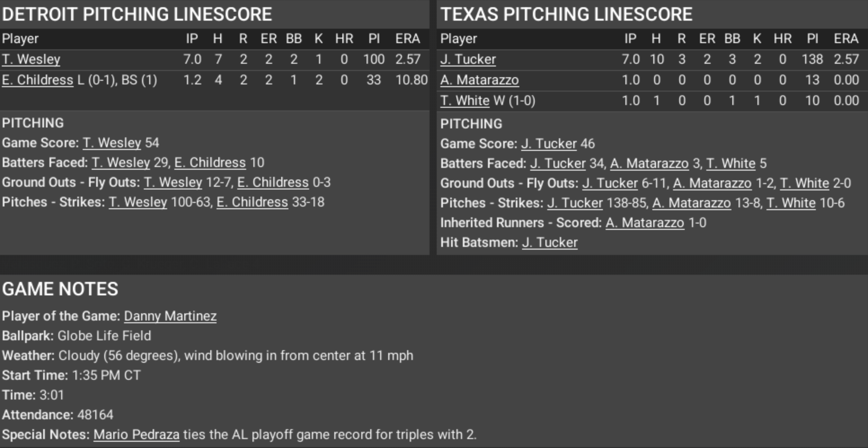
Task: Open J. Tucker in Texas linescore table
Action: click(468, 59)
